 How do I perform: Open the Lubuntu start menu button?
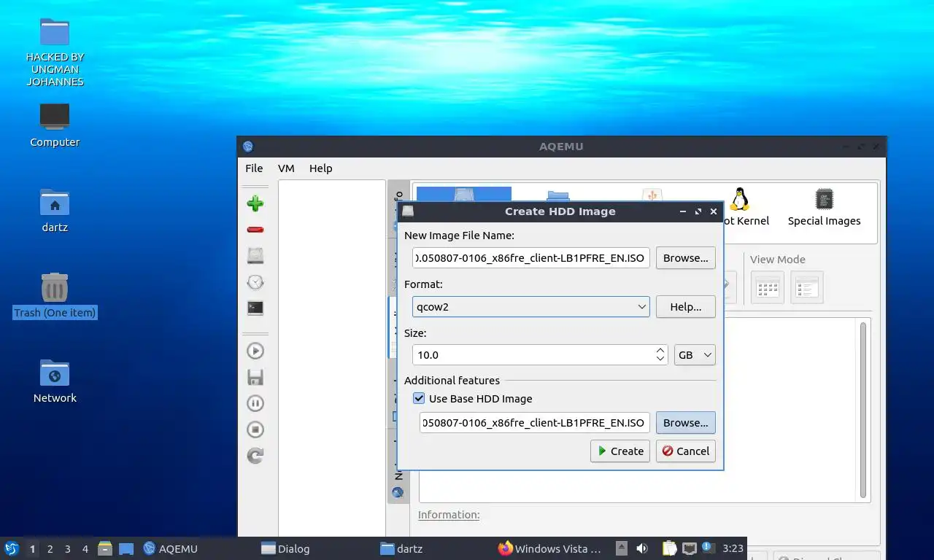pos(12,548)
